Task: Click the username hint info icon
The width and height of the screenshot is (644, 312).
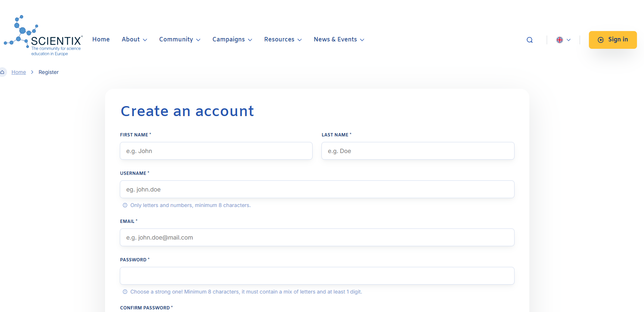Action: tap(125, 205)
